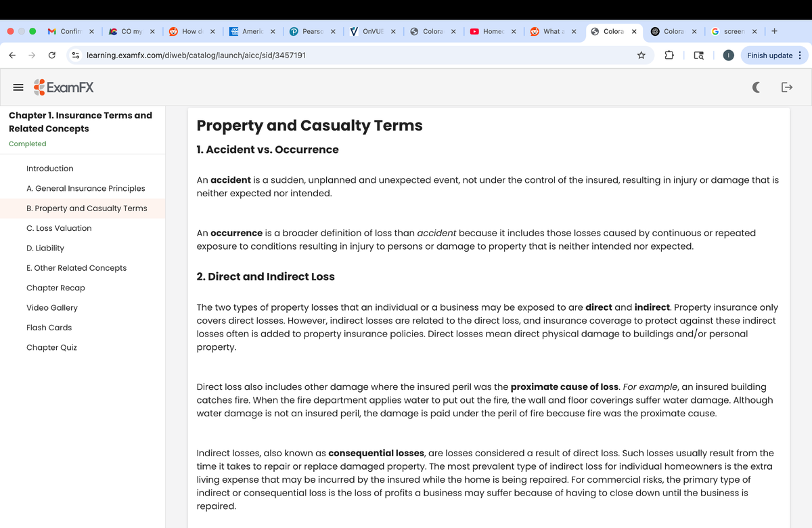Click the 2. Direct and Indirect Loss heading

[x=265, y=276]
